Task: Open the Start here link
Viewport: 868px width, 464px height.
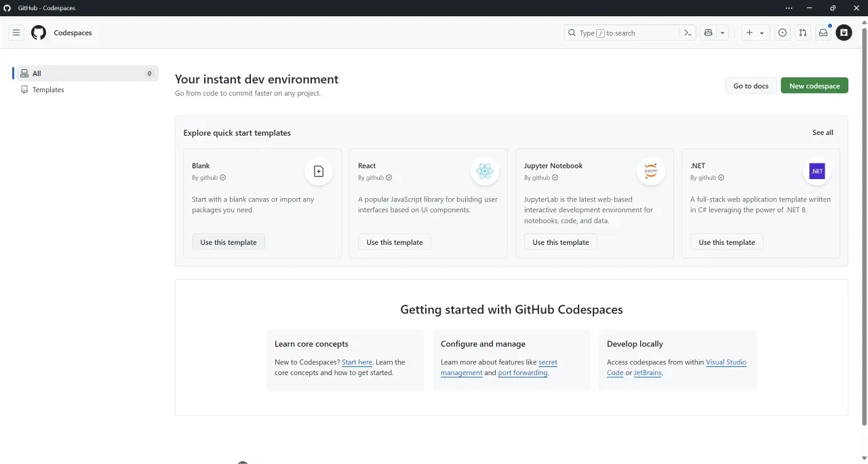Action: tap(357, 362)
